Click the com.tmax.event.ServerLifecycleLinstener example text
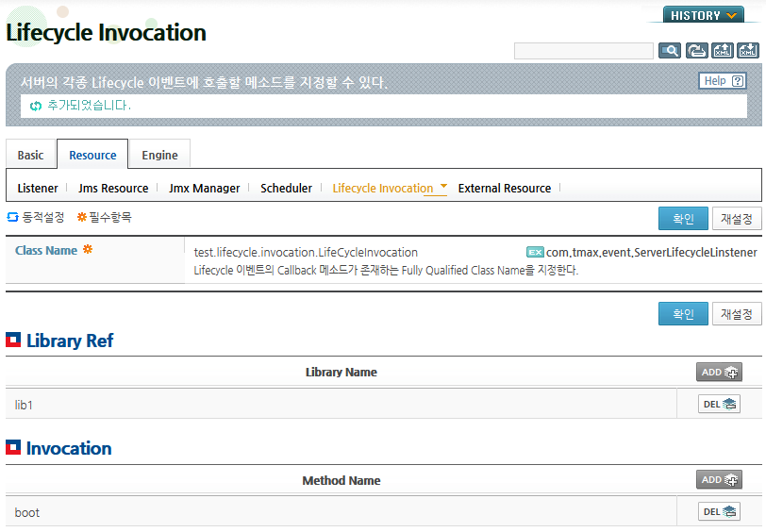This screenshot has height=532, width=766. 652,252
